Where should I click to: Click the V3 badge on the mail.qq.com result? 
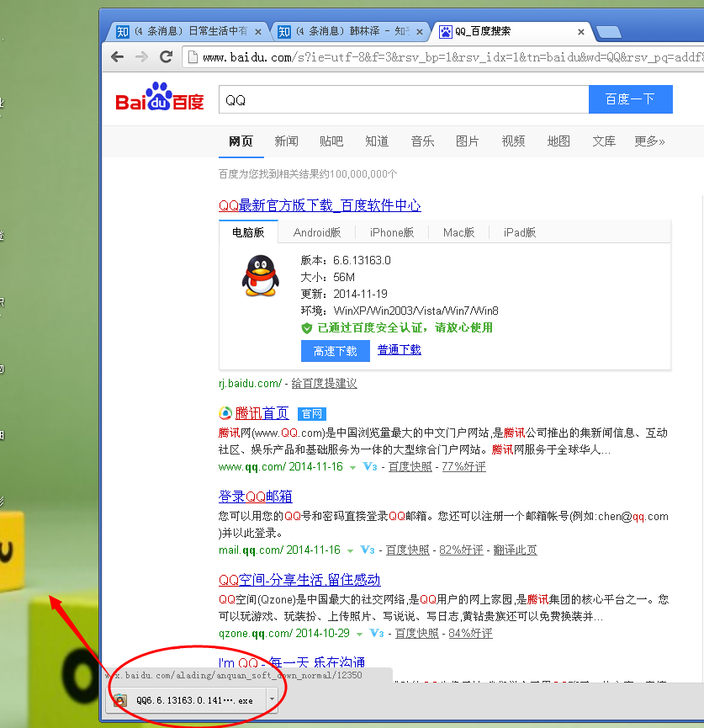367,550
